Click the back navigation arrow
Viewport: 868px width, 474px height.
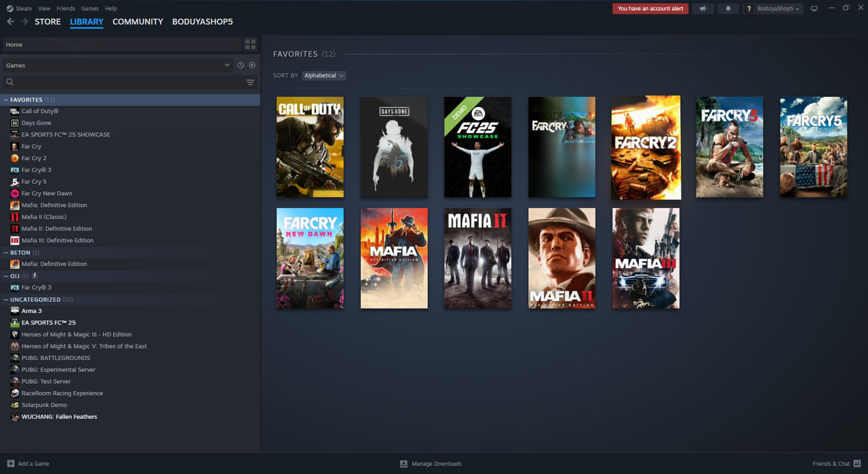[x=10, y=22]
